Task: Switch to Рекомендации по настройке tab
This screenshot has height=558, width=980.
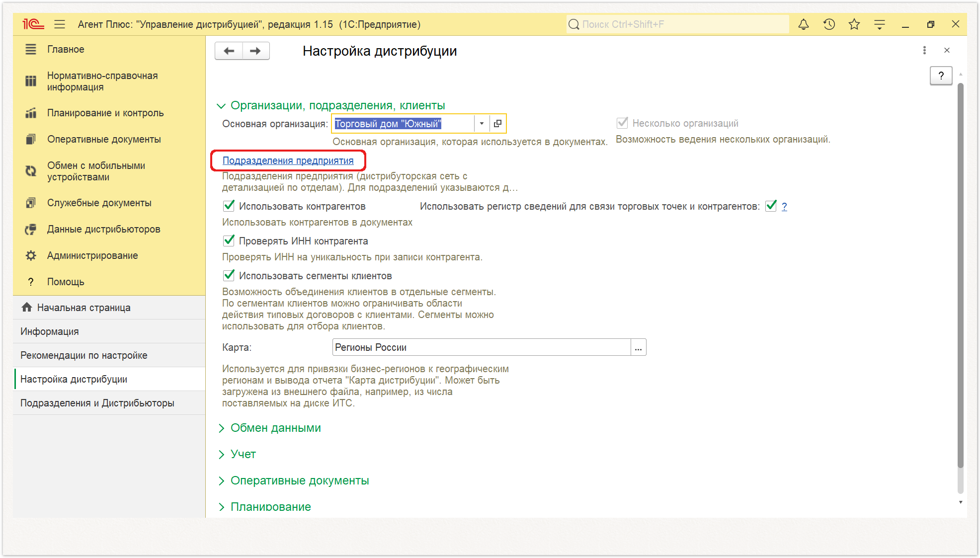Action: [109, 355]
